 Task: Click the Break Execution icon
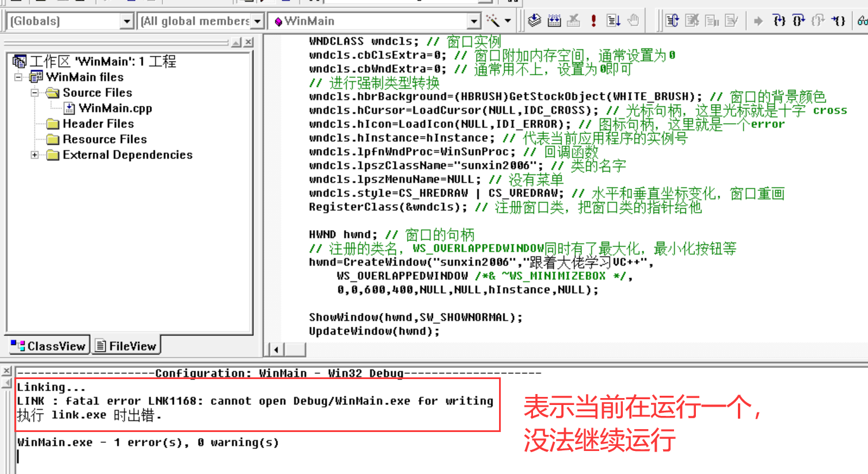[x=712, y=21]
